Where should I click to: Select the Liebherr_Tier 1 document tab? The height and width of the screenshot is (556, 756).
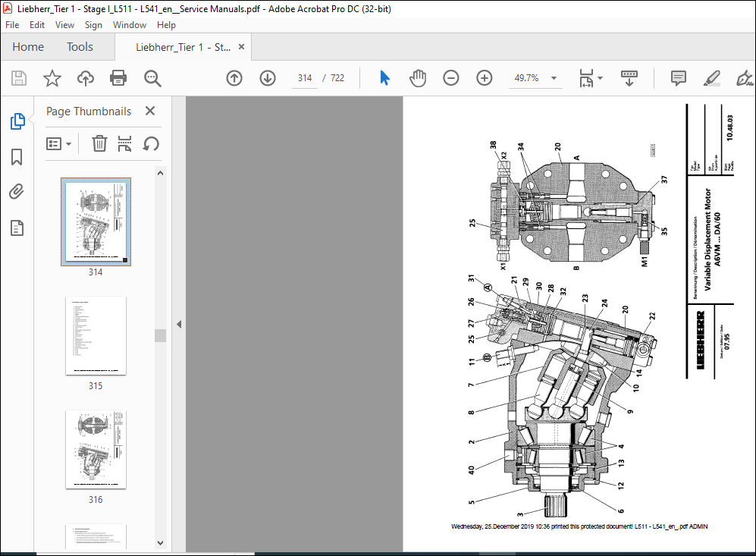coord(184,47)
